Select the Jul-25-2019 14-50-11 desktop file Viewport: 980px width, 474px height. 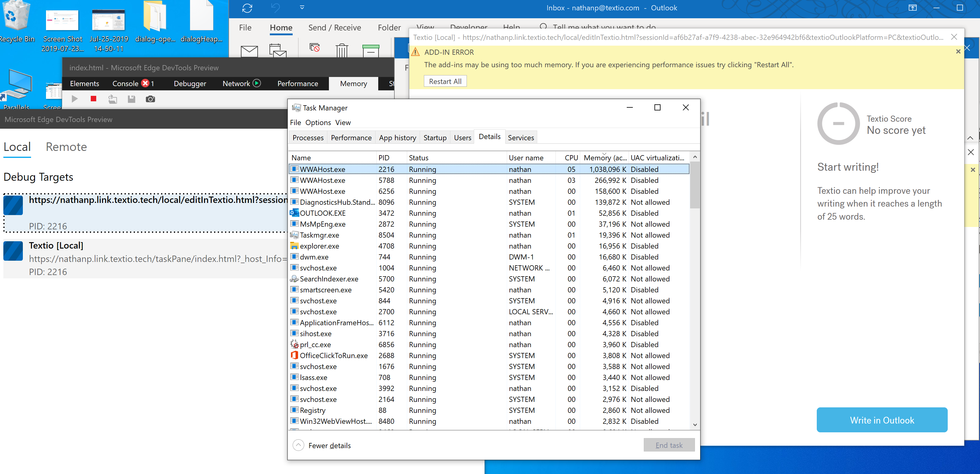point(109,31)
